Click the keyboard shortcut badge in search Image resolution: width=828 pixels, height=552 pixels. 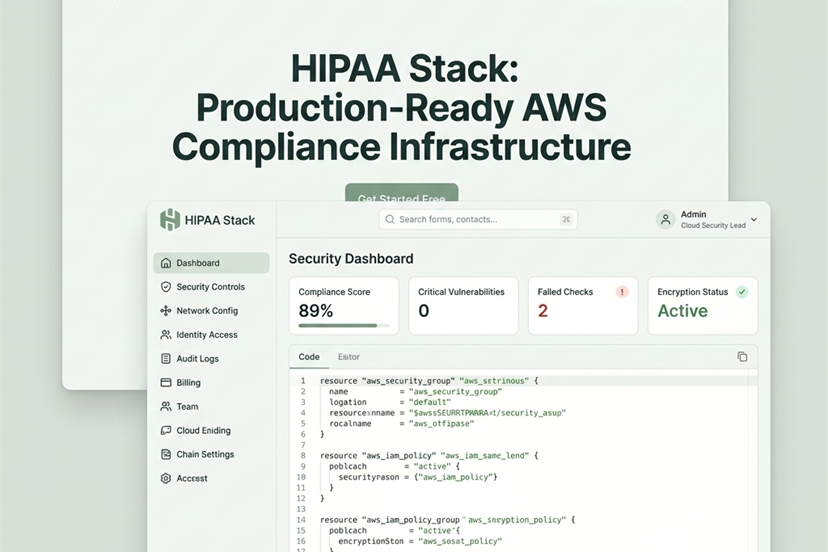pos(566,219)
